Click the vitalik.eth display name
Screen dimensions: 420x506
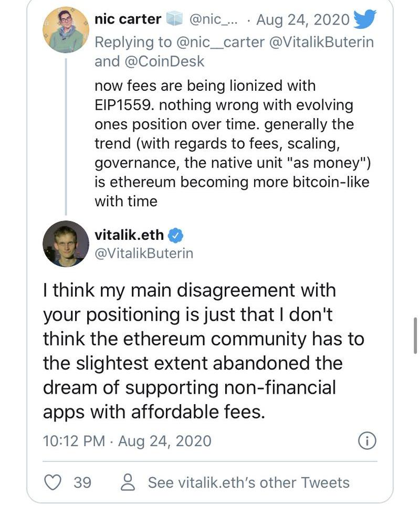(129, 235)
